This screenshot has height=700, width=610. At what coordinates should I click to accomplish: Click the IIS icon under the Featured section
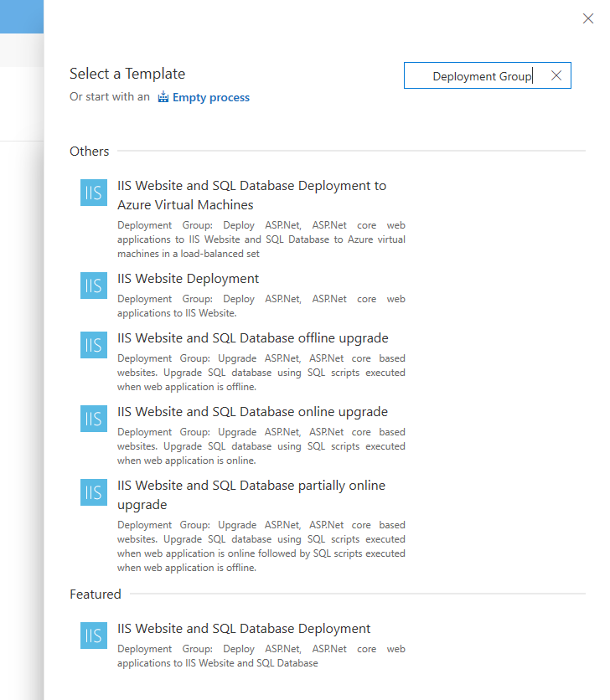[93, 636]
